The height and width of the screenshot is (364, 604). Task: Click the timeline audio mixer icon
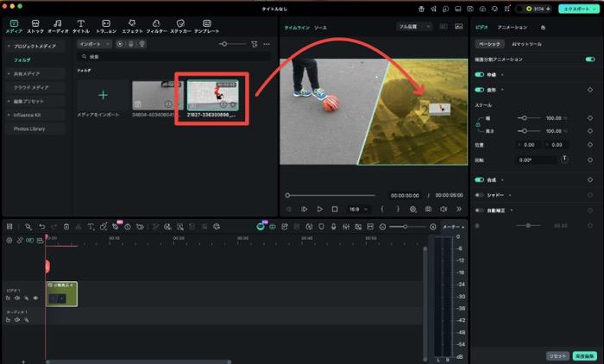click(346, 227)
